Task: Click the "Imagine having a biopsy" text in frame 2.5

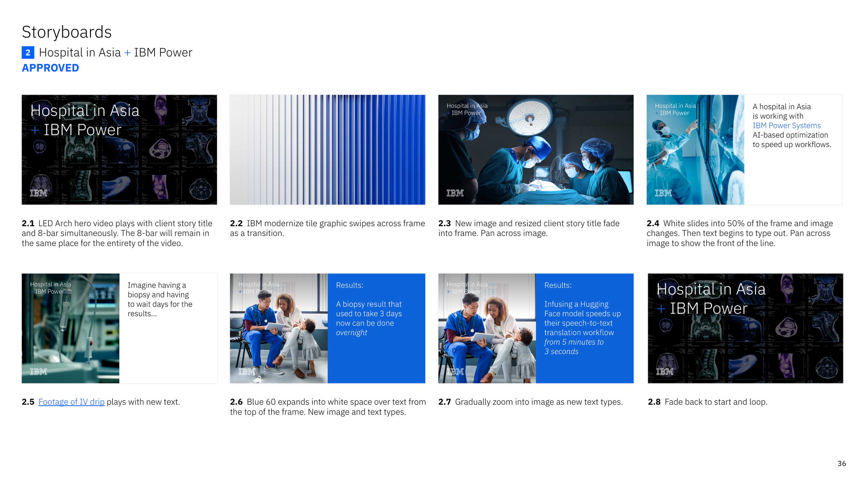Action: (160, 299)
